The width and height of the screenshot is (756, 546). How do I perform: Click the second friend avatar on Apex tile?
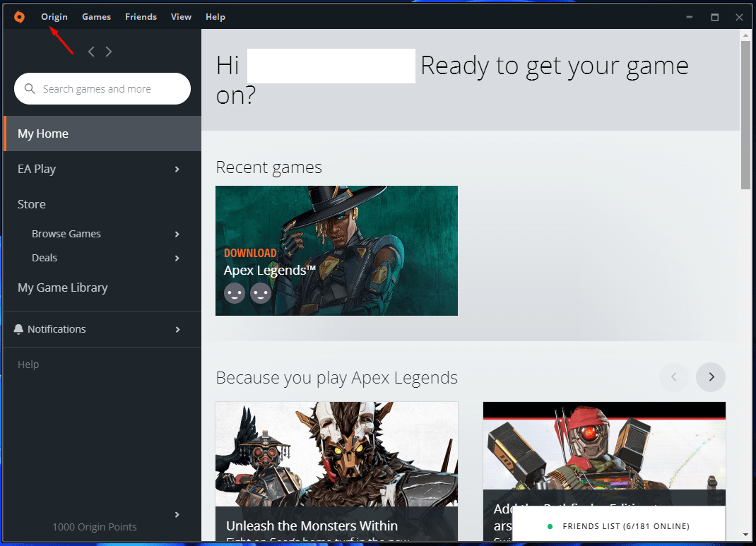click(261, 293)
